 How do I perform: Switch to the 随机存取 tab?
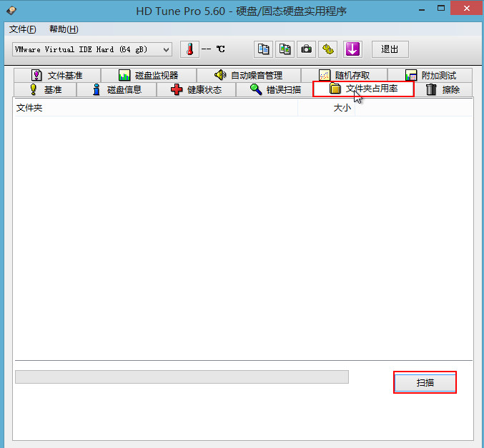click(x=344, y=75)
